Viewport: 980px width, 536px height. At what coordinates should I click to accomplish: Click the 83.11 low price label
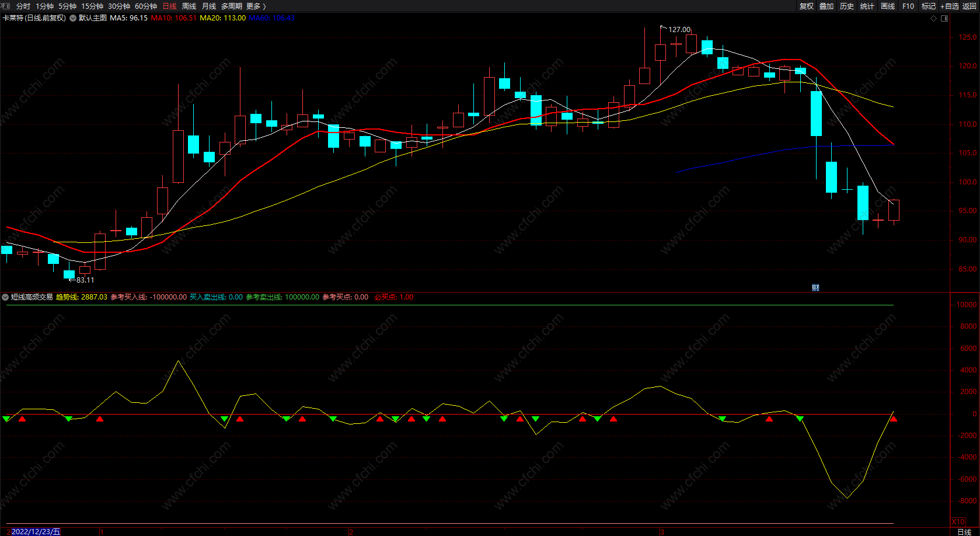click(x=85, y=280)
